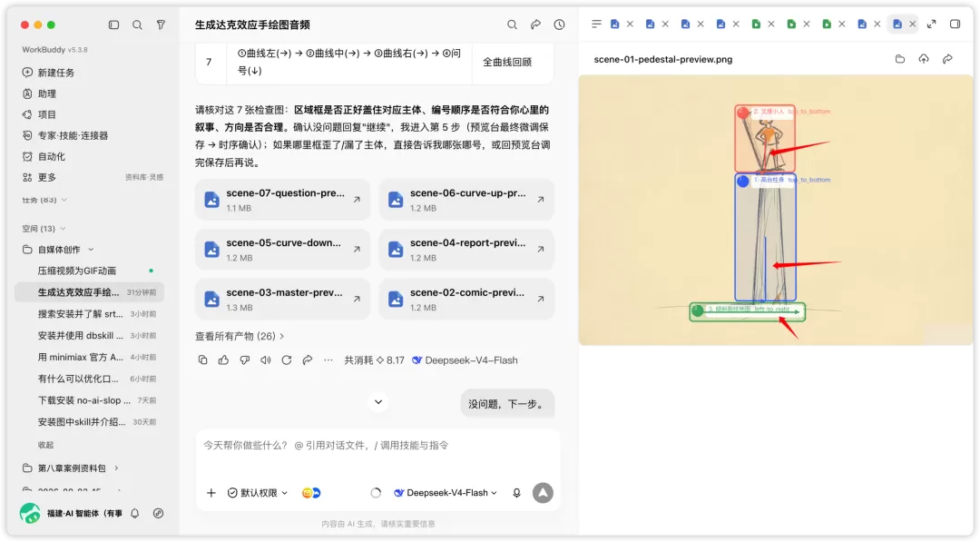This screenshot has width=980, height=542.
Task: Like the response with thumbs up
Action: [224, 360]
